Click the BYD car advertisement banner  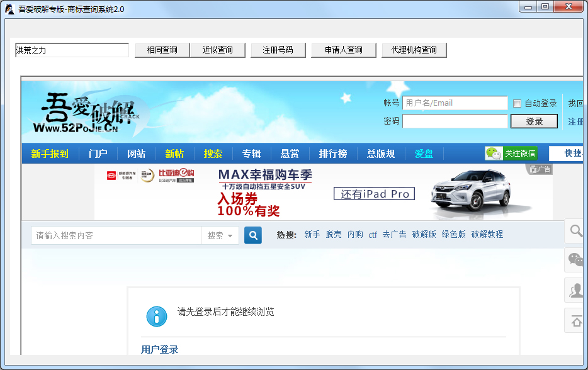pos(323,192)
